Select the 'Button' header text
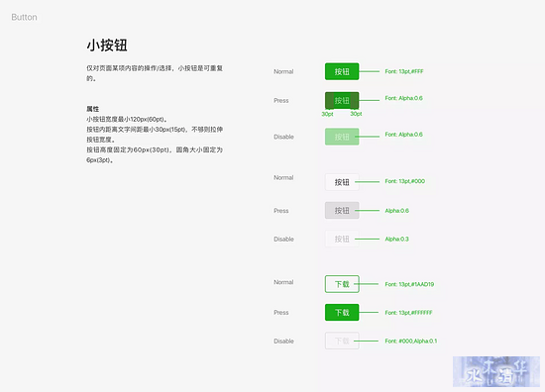Image resolution: width=545 pixels, height=392 pixels. (x=24, y=17)
